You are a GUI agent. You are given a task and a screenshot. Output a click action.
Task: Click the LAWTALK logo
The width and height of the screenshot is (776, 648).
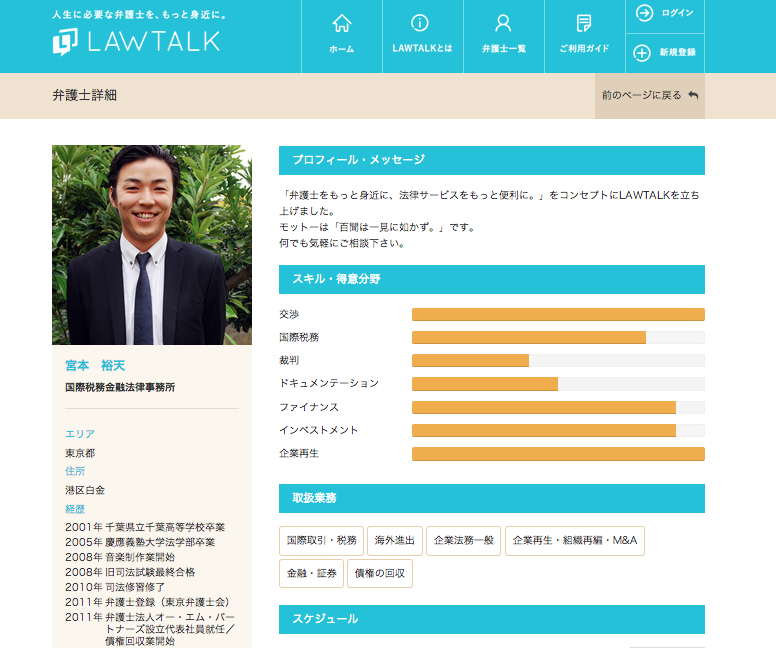[136, 42]
